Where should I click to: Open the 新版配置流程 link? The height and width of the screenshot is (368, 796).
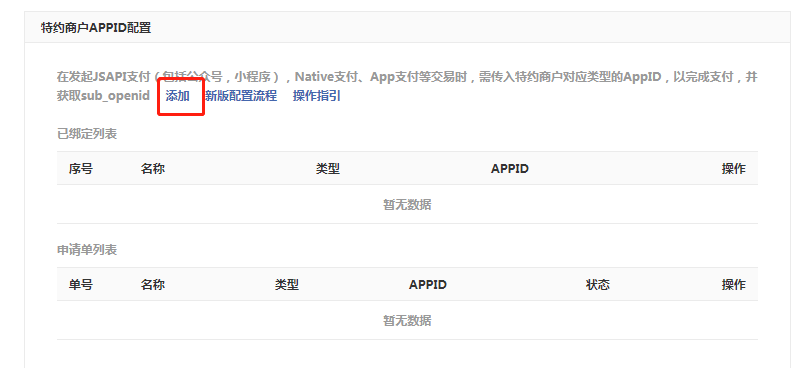(x=241, y=95)
